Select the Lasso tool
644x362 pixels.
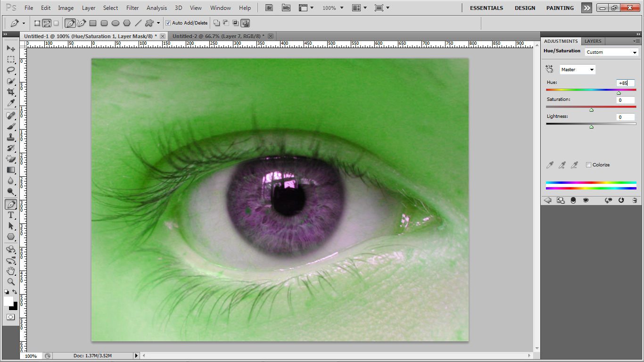(x=11, y=70)
